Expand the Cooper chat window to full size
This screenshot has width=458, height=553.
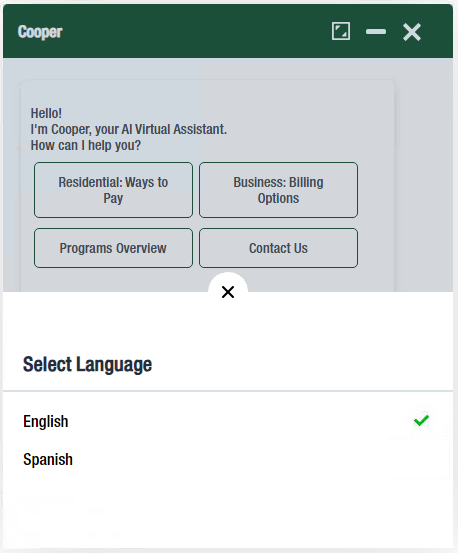click(341, 31)
